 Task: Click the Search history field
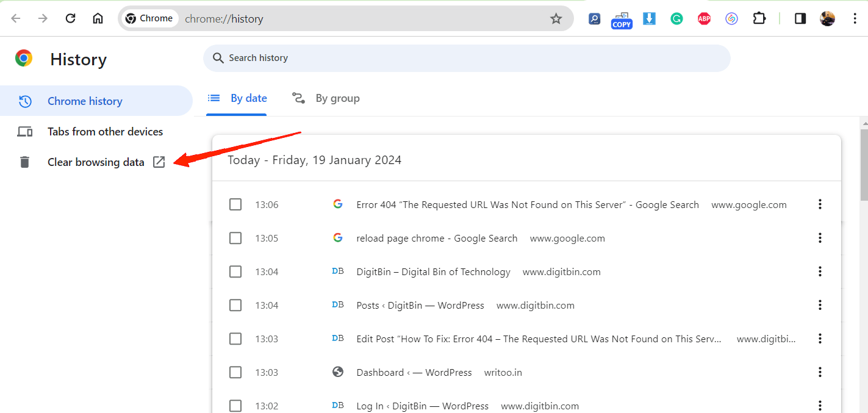coord(467,58)
